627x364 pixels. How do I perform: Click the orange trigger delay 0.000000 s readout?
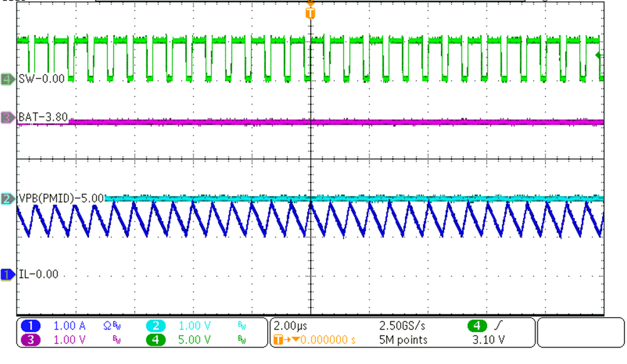pyautogui.click(x=328, y=340)
